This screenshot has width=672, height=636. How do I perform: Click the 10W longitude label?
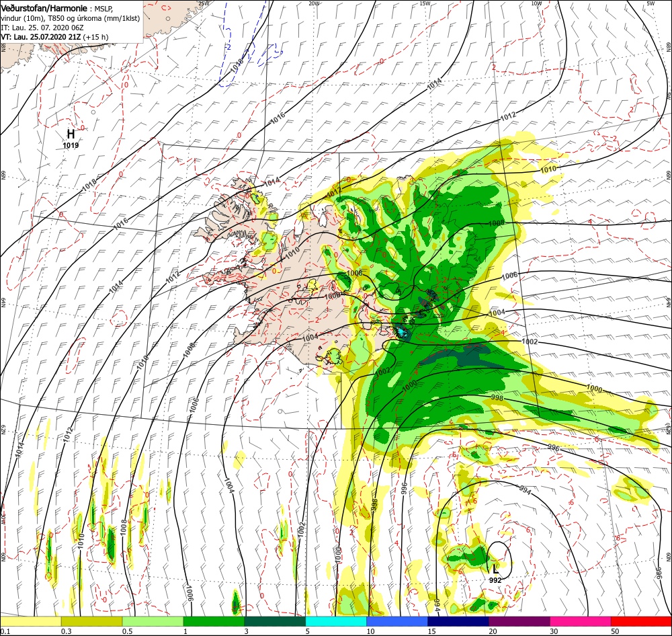point(536,3)
